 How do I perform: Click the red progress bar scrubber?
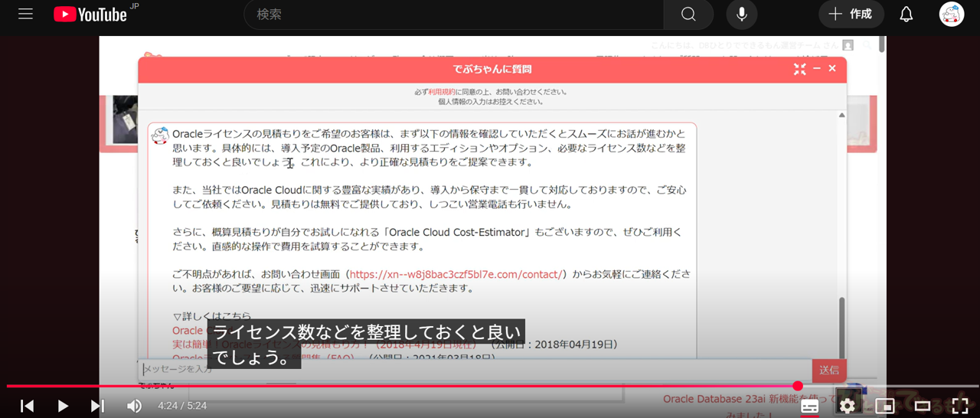coord(798,386)
